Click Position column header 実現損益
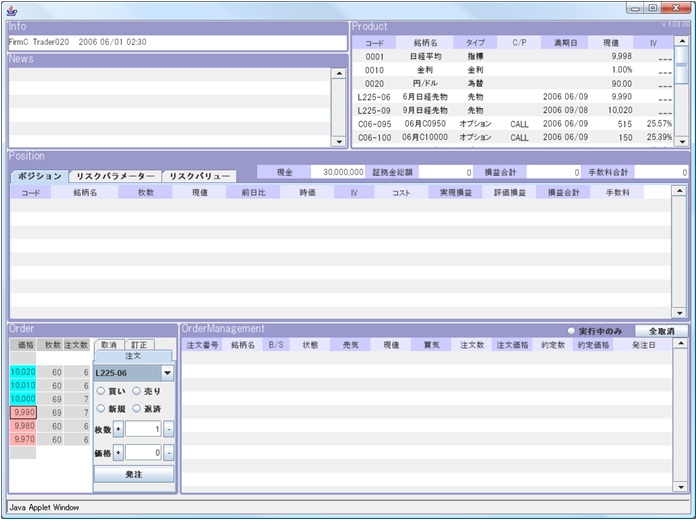 click(x=455, y=193)
